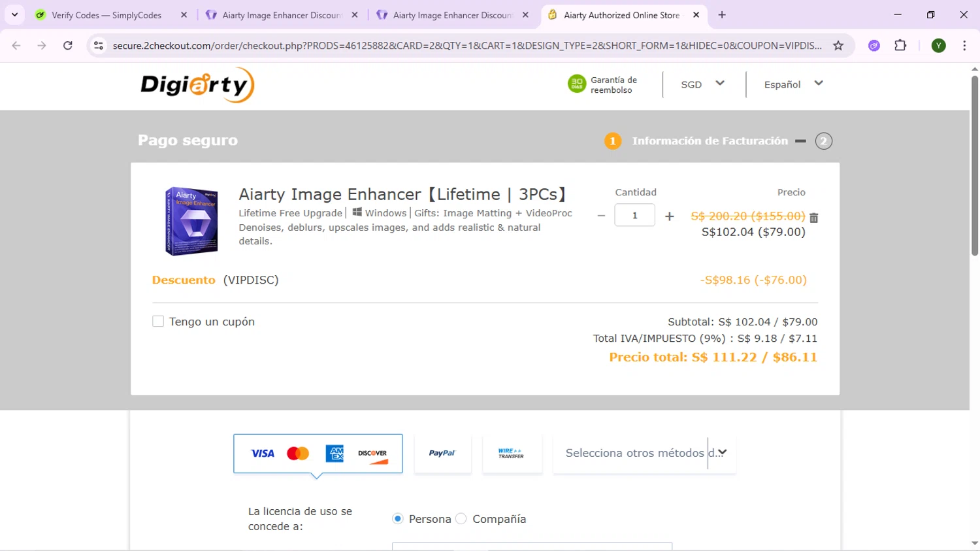Open the Español language dropdown

coord(793,84)
